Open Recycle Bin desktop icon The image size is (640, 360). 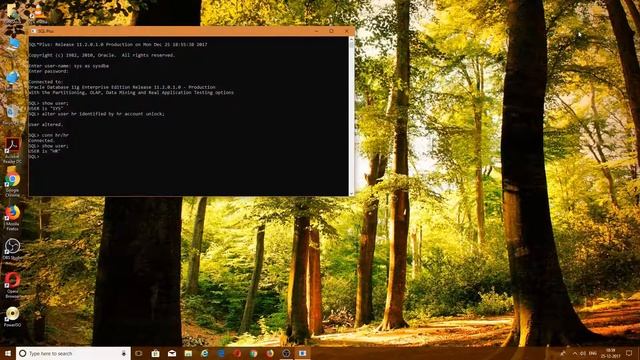[x=12, y=114]
